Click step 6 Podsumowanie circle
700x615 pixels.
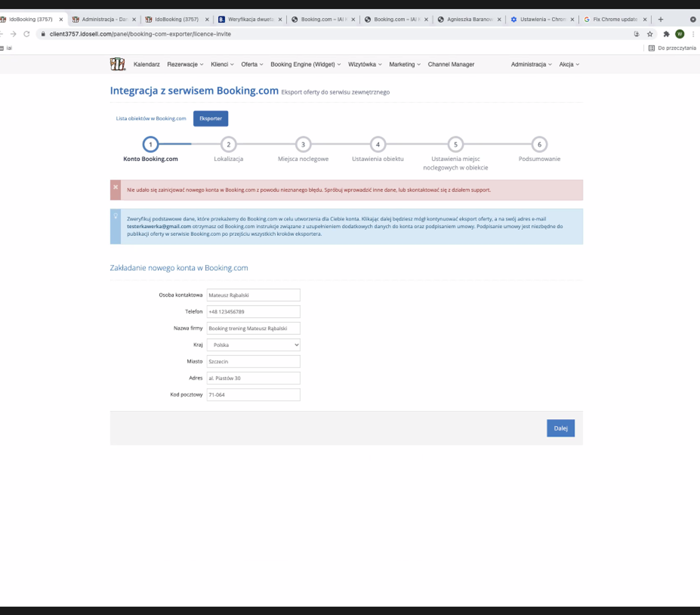(x=540, y=145)
